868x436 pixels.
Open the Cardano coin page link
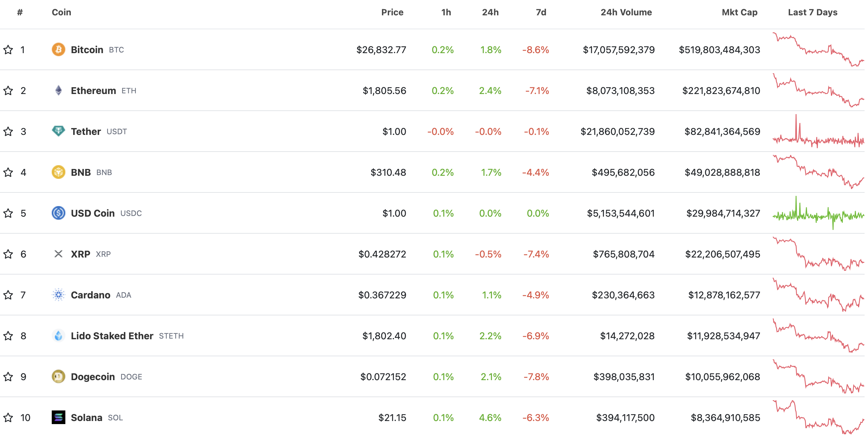pyautogui.click(x=91, y=295)
